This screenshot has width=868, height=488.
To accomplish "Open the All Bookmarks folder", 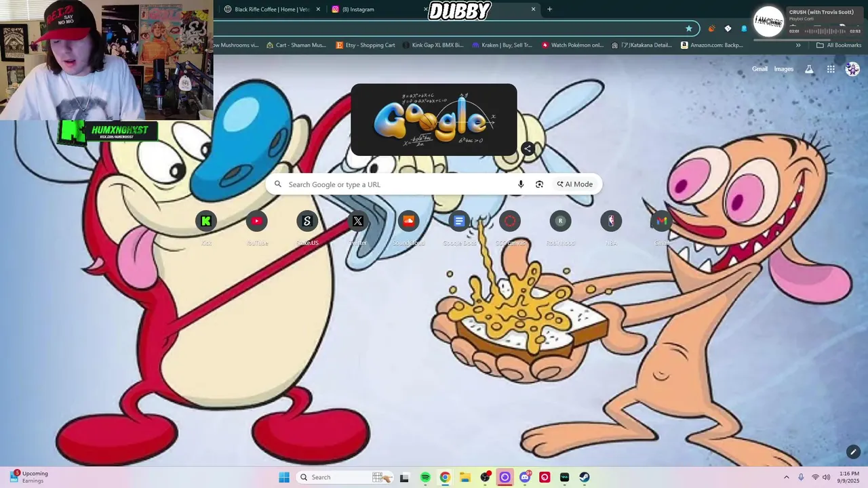I will pos(839,45).
